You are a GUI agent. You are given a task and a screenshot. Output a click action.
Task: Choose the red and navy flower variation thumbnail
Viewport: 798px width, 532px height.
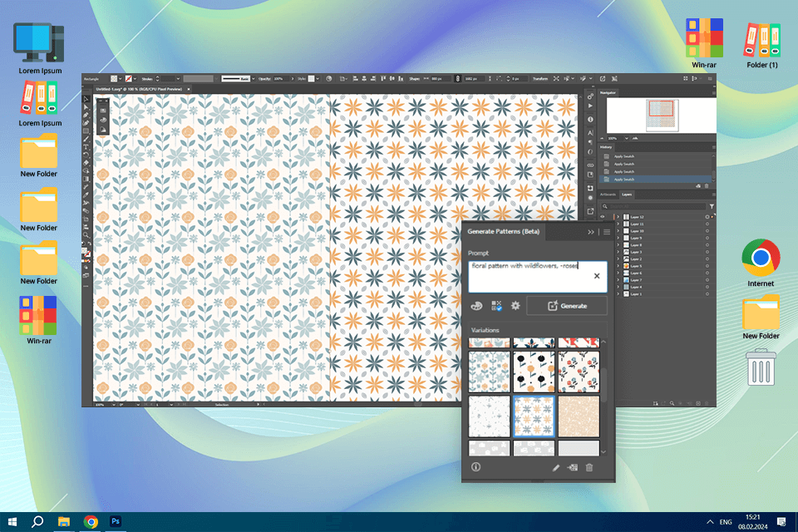pos(579,372)
